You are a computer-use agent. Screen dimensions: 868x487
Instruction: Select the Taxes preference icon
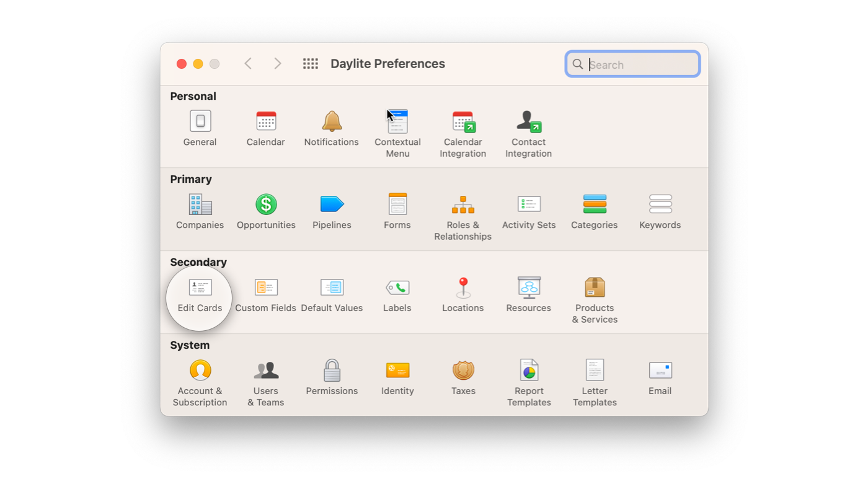pos(463,371)
